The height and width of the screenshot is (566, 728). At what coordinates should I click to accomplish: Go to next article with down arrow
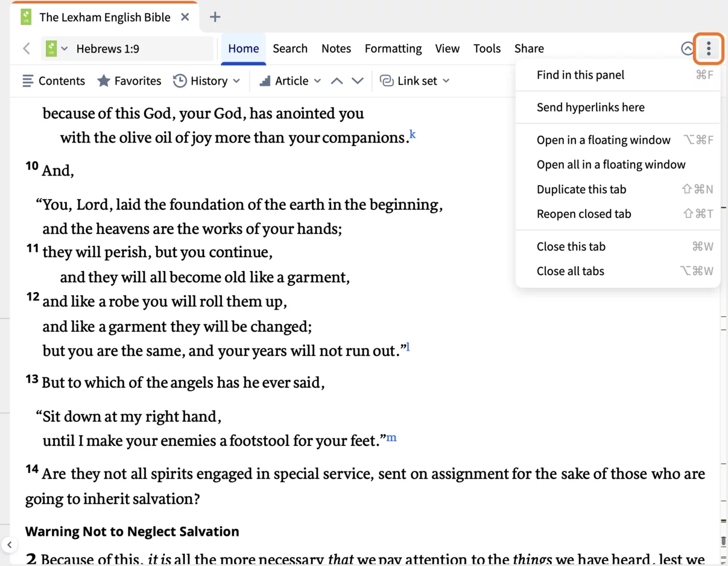pos(358,80)
